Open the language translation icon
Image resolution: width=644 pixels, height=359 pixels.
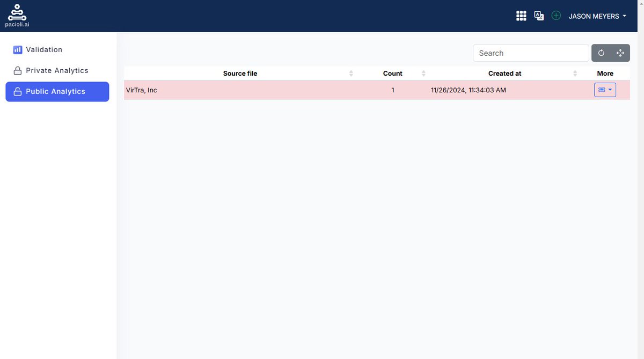click(539, 16)
